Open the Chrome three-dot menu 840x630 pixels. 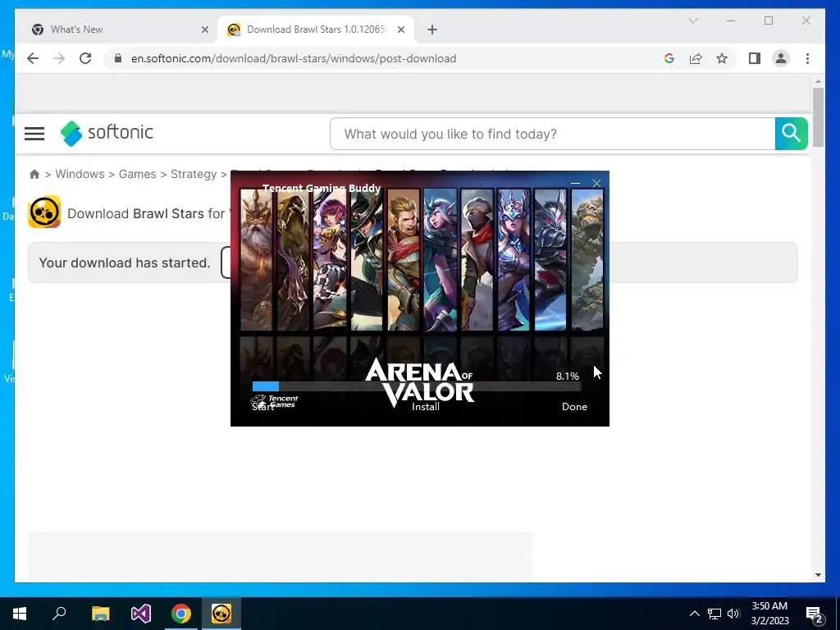tap(807, 58)
